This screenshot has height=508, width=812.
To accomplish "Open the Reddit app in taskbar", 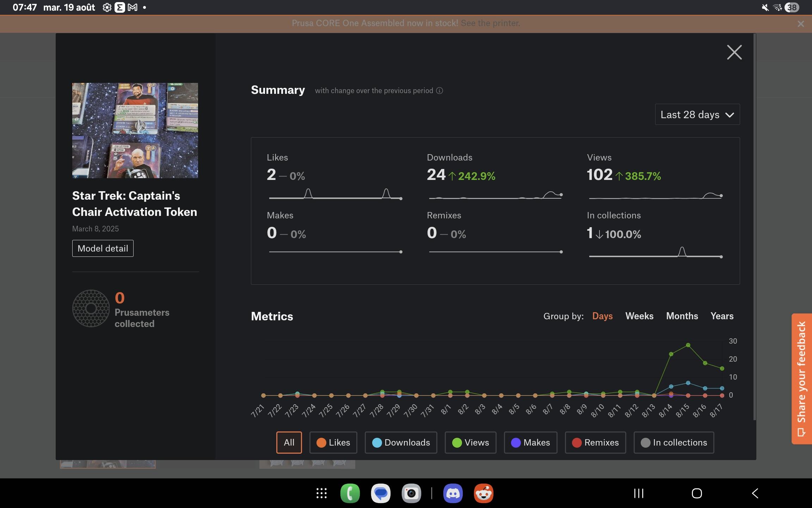I will [484, 493].
